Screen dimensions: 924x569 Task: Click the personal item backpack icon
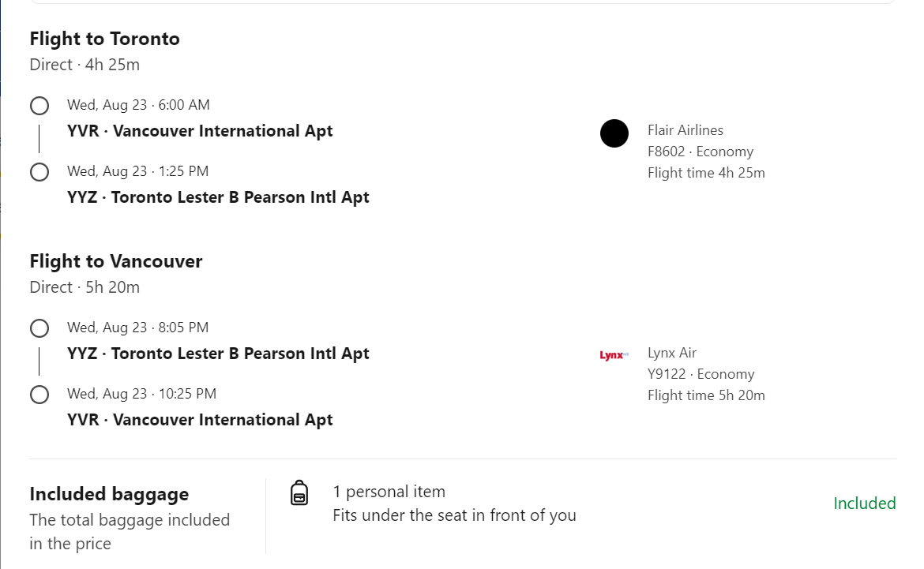point(299,492)
